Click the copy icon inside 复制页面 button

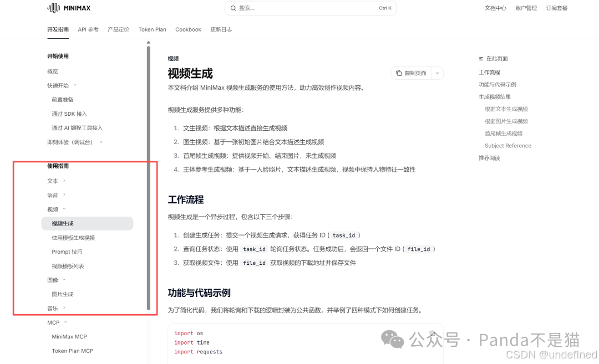(398, 73)
